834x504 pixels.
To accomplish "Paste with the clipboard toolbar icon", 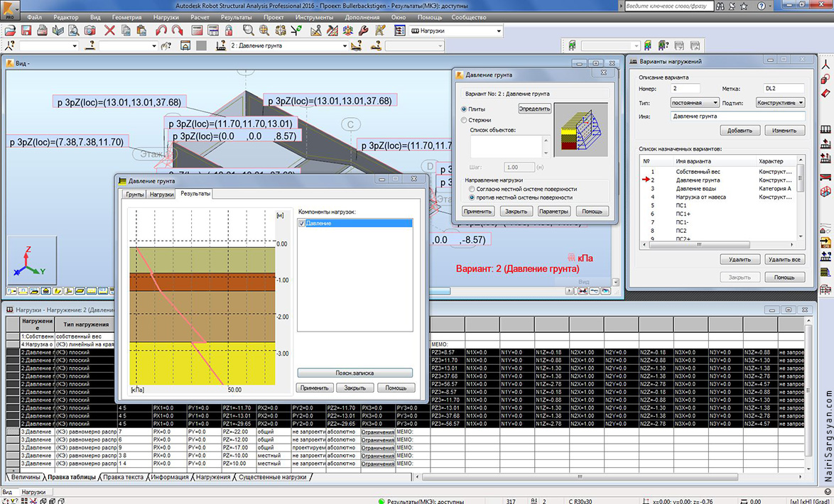I will 141,31.
